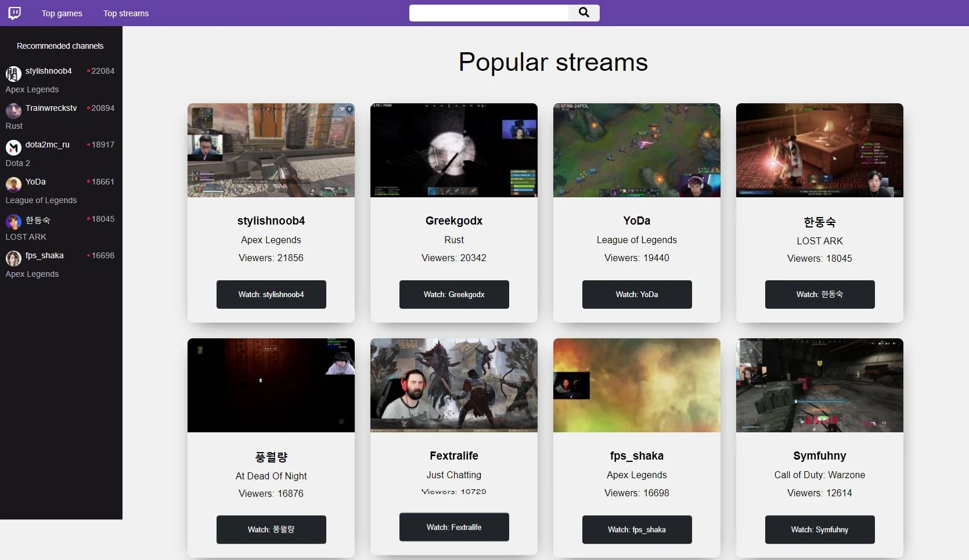
Task: Click viewer count 20894 in sidebar
Action: (103, 108)
